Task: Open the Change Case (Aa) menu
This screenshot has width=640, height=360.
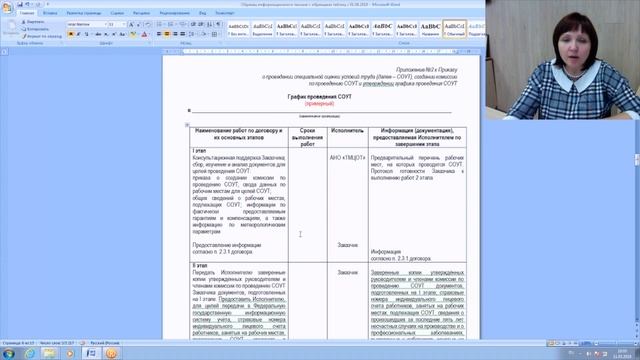Action: click(122, 34)
